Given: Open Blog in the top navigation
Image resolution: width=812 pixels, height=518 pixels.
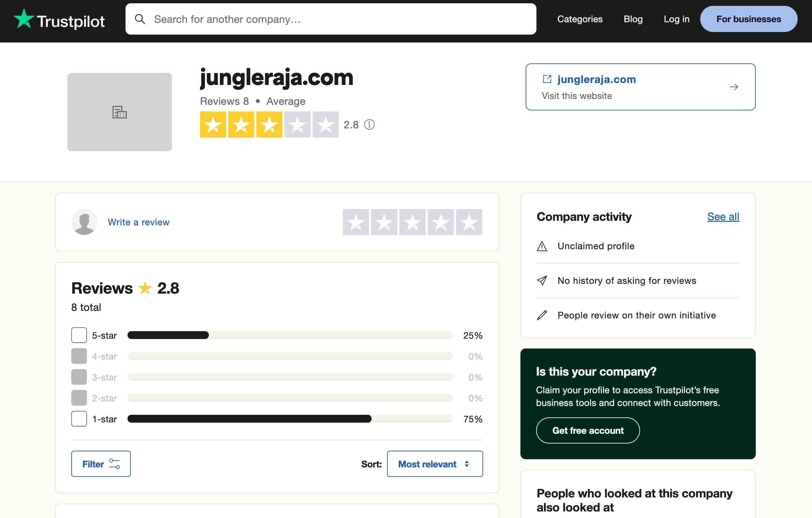Looking at the screenshot, I should (x=633, y=19).
